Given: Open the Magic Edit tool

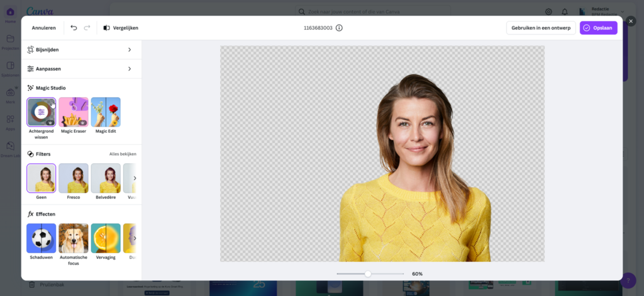Looking at the screenshot, I should point(106,112).
